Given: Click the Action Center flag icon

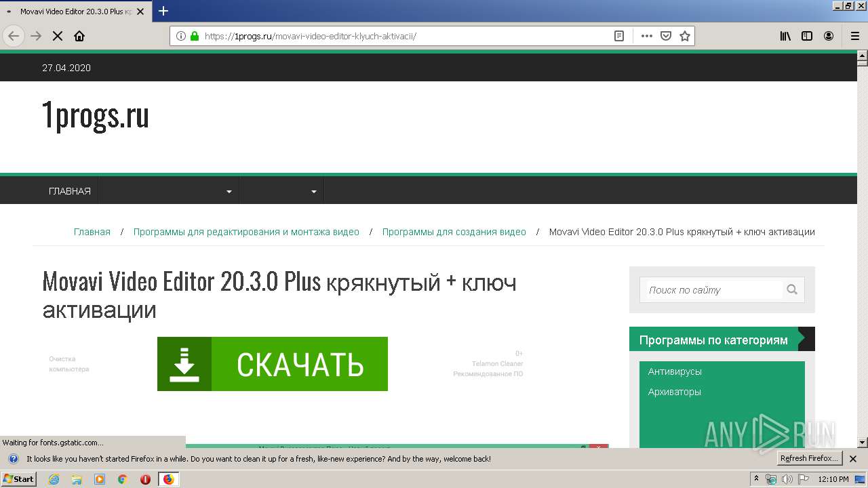Looking at the screenshot, I should point(803,479).
